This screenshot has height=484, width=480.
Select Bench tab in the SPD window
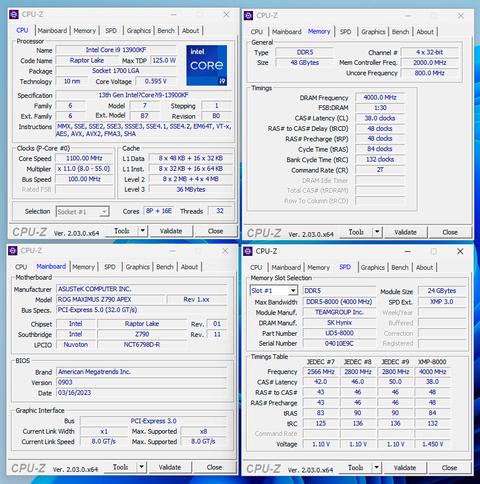click(400, 268)
